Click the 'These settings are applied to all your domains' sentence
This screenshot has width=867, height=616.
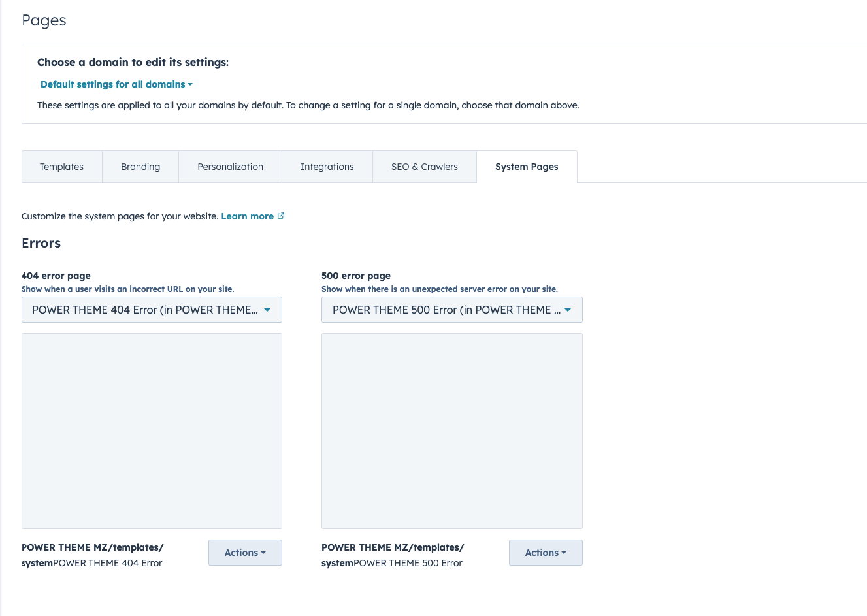(x=308, y=105)
